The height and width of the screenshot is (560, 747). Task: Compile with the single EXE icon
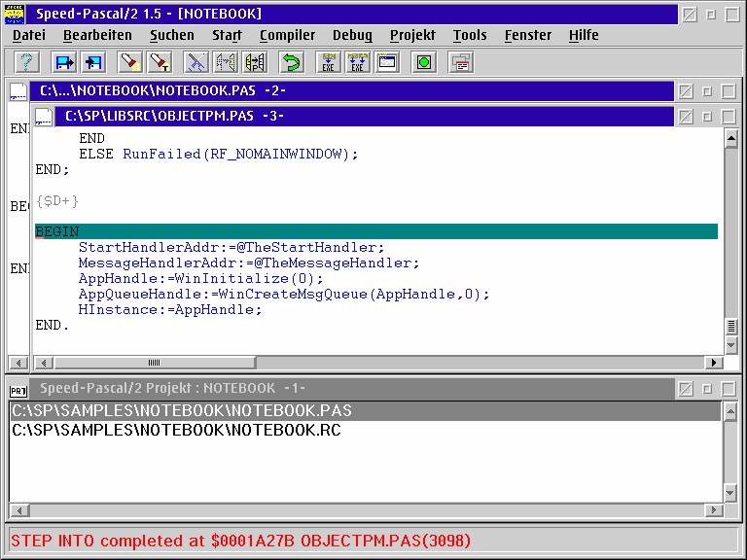(x=328, y=62)
